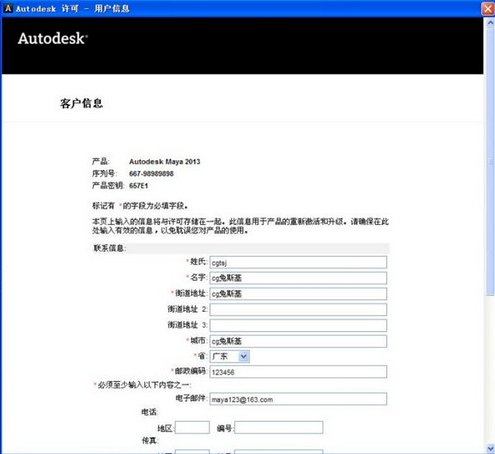Viewport: 495px width, 454px height.
Task: Click the Autodesk title bar app icon
Action: [8, 8]
